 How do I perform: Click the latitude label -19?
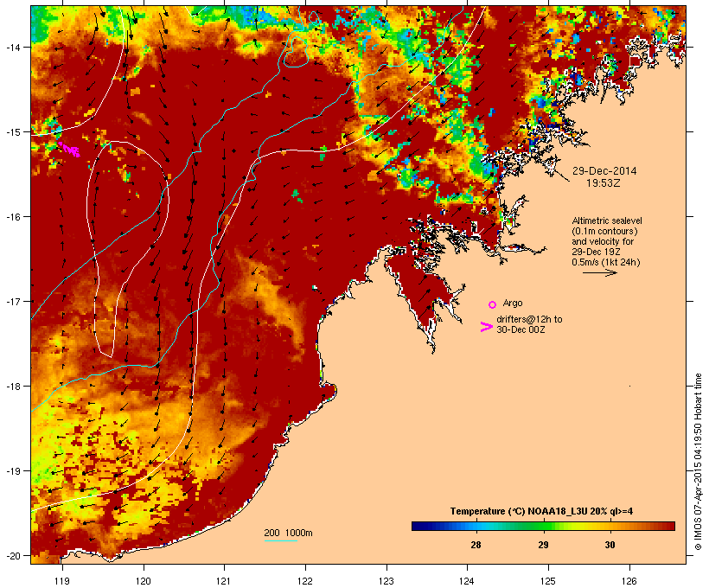click(x=13, y=471)
